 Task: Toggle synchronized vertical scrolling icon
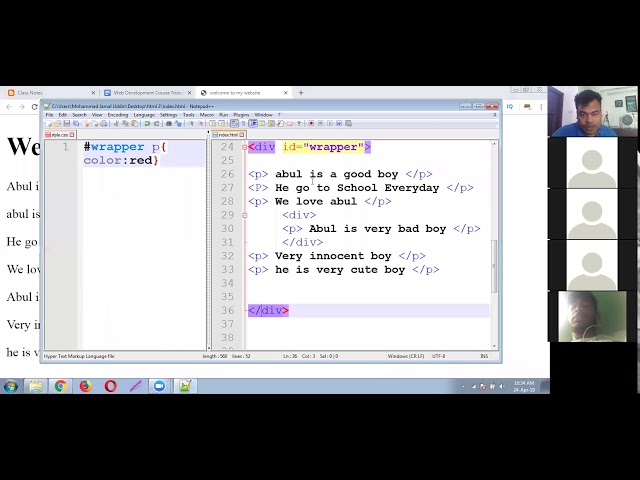click(x=212, y=123)
